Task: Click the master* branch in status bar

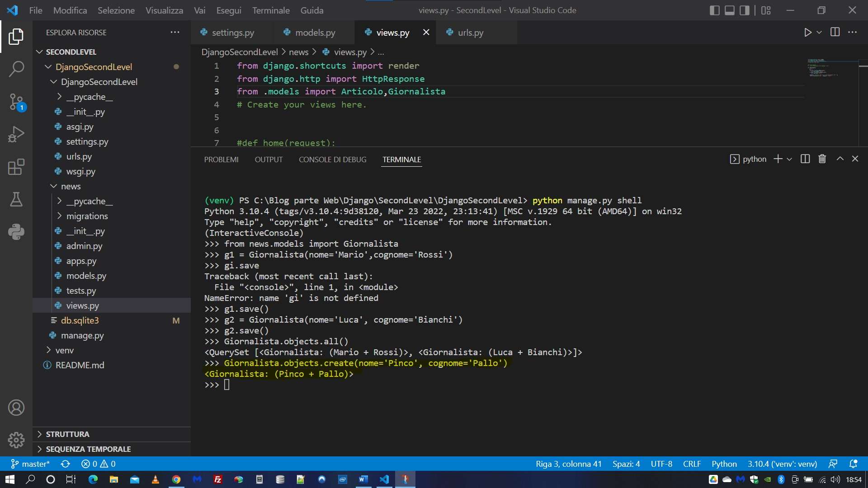Action: click(30, 464)
